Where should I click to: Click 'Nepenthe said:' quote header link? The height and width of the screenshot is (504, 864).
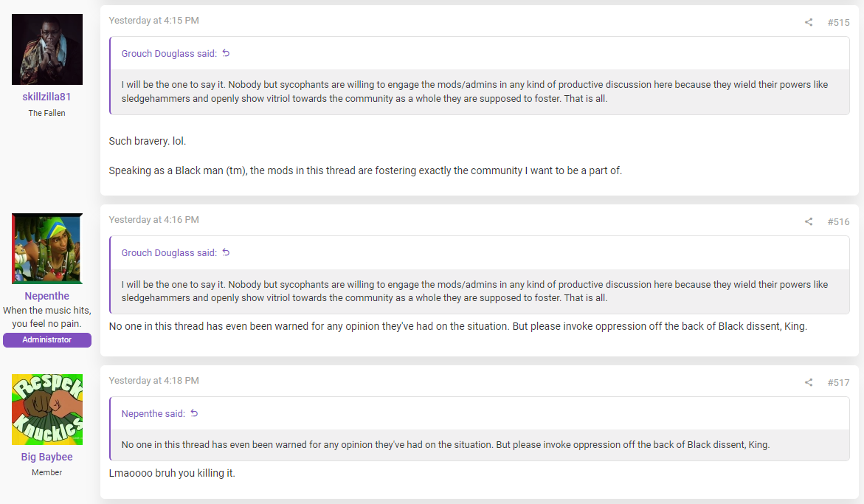pos(153,414)
